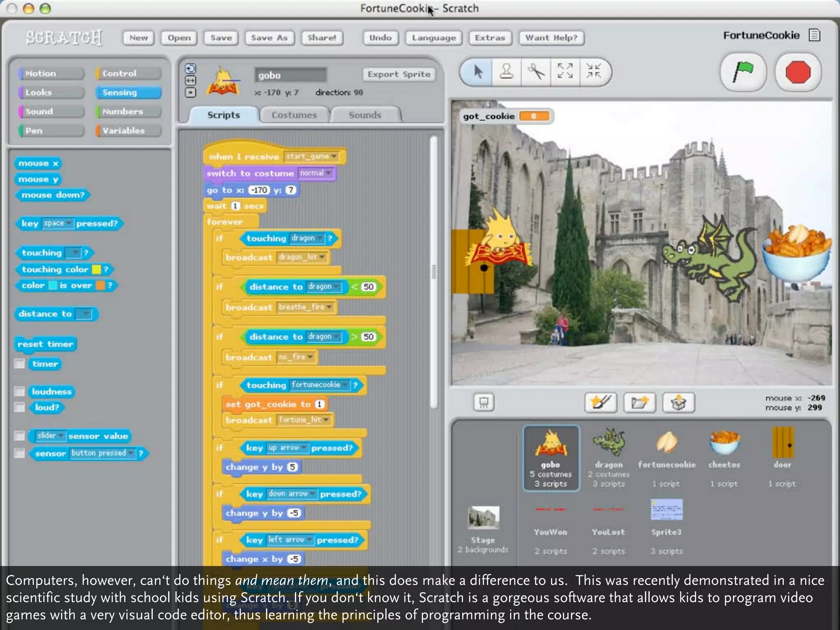840x630 pixels.
Task: Open the start_game dropdown in receive block
Action: 311,156
